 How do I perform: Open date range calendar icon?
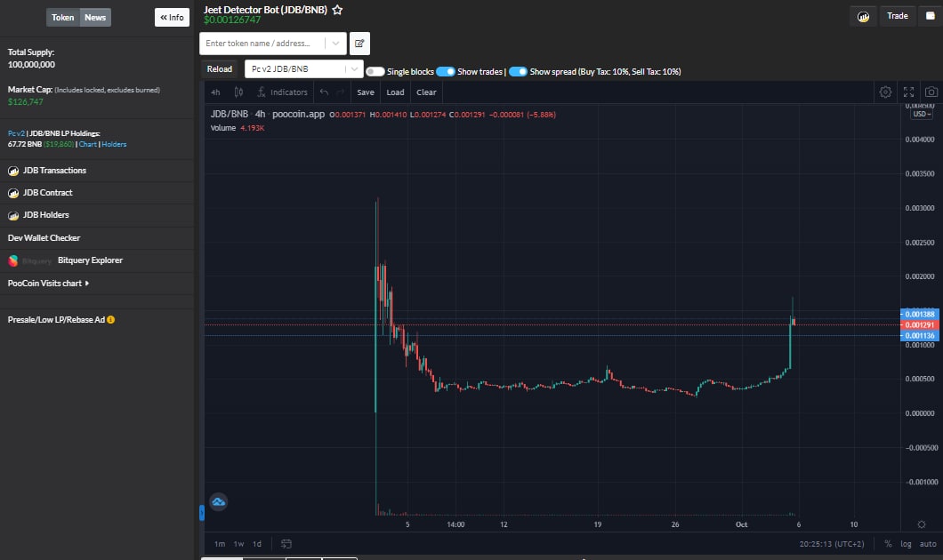[x=286, y=544]
